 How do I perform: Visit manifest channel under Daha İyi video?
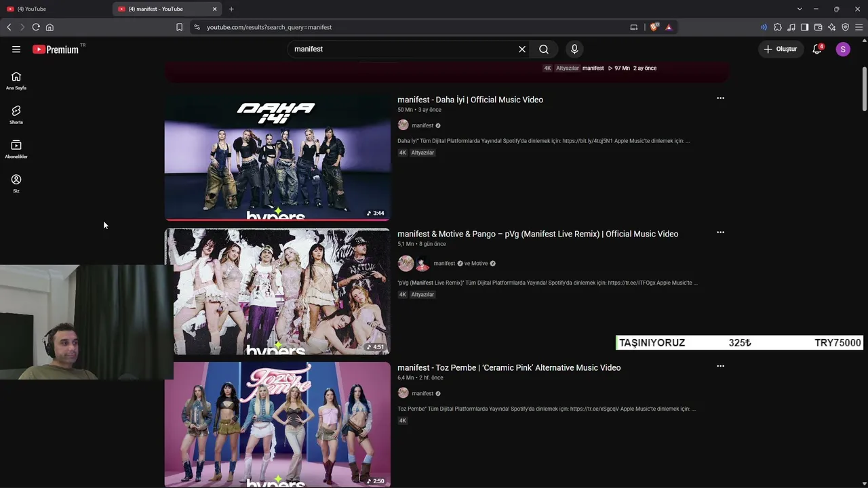click(422, 125)
